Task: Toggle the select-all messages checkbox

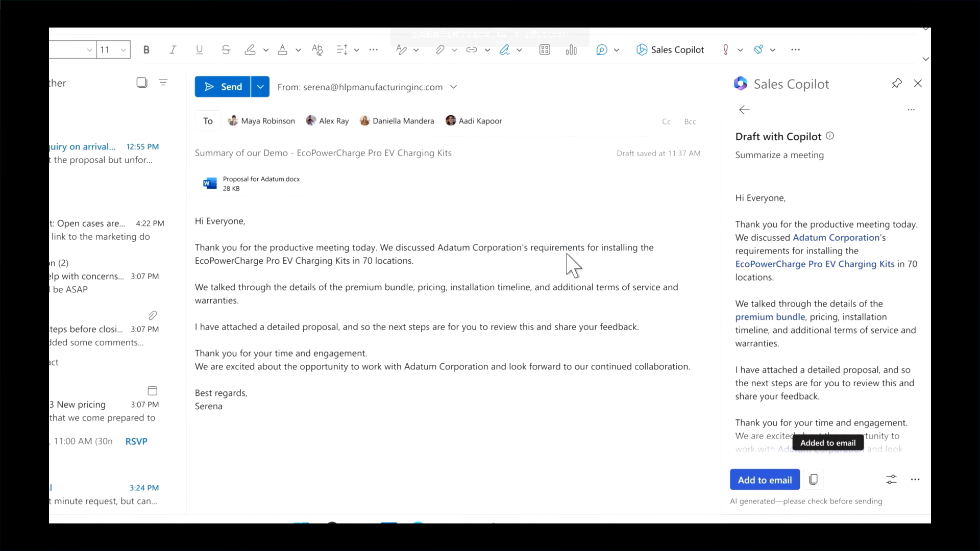Action: pos(142,83)
